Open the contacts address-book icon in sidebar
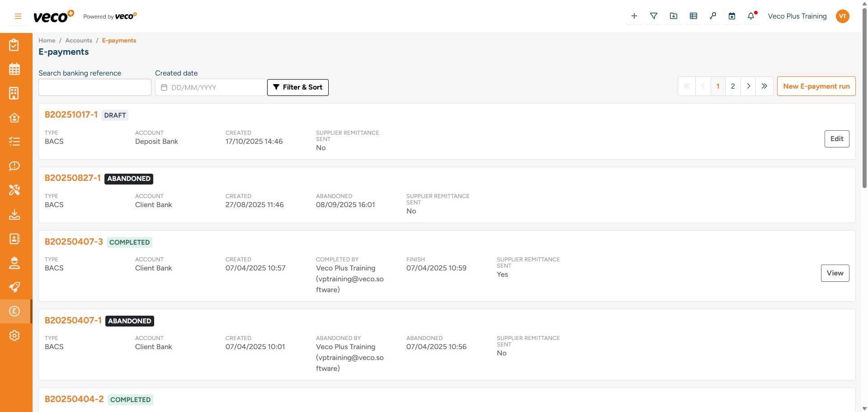The image size is (868, 412). (14, 239)
